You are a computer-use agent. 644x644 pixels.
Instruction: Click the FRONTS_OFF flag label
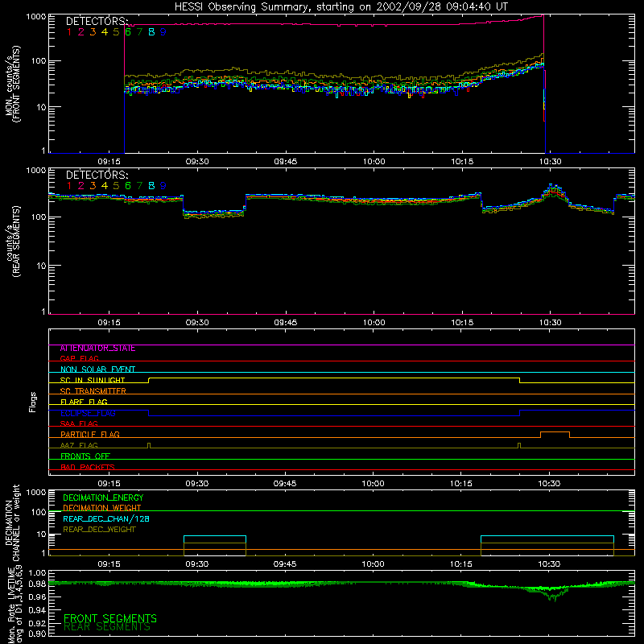[x=85, y=456]
